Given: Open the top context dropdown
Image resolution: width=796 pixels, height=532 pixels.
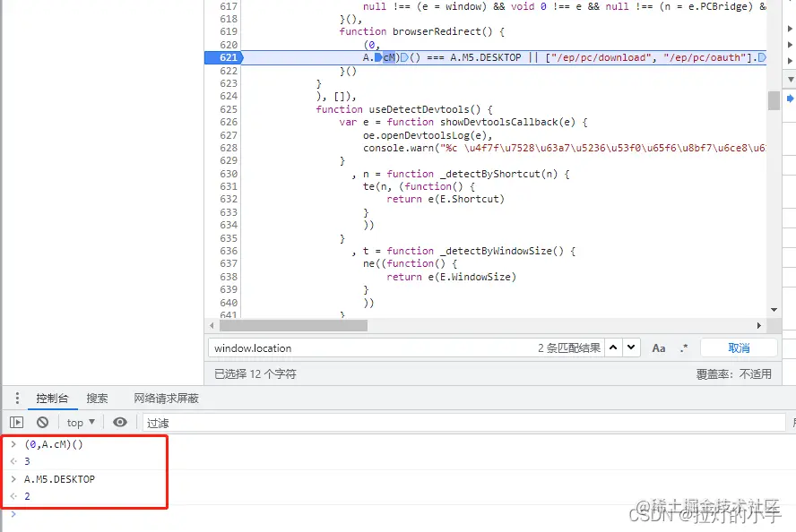Looking at the screenshot, I should click(x=81, y=422).
